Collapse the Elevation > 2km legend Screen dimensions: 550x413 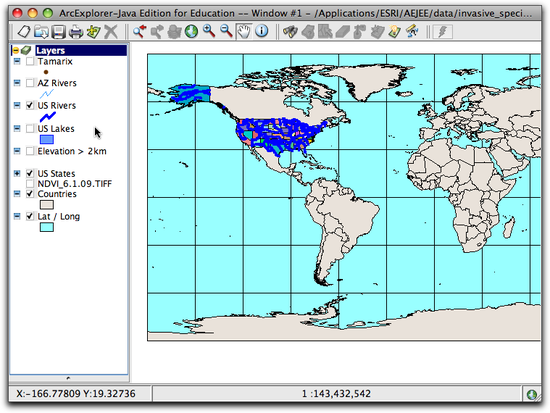[x=17, y=151]
